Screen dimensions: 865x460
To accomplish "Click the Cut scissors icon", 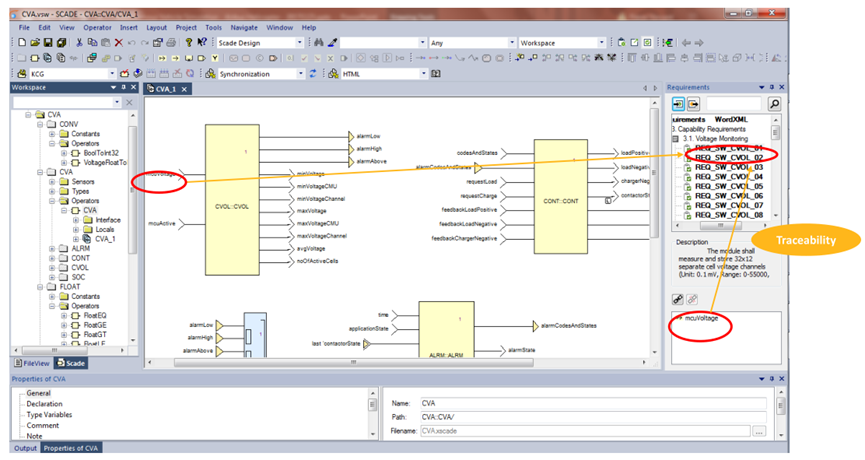I will pyautogui.click(x=79, y=42).
